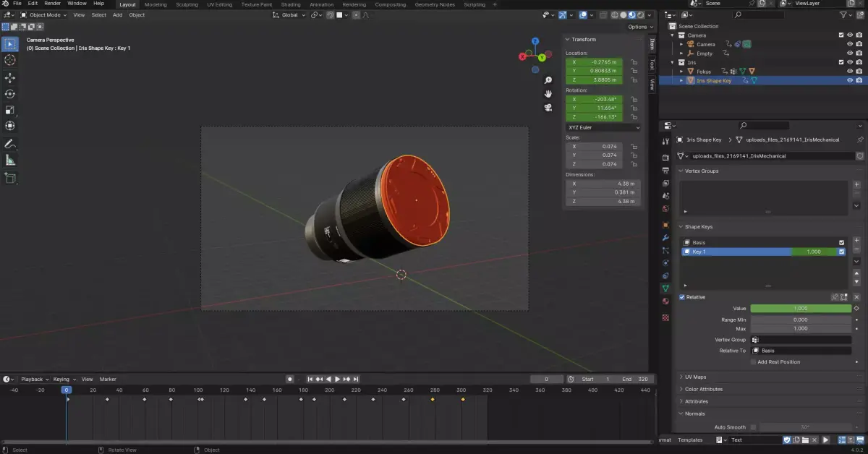Open the Render menu
This screenshot has width=868, height=454.
coord(53,4)
